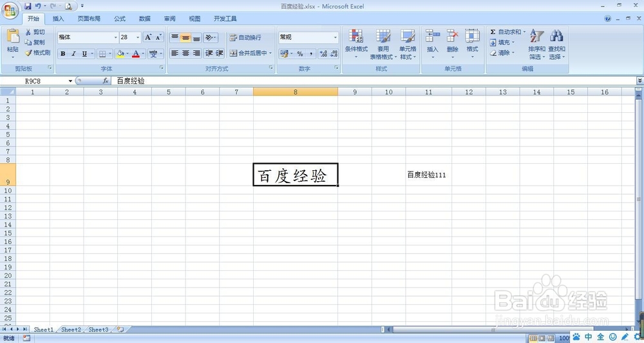This screenshot has height=343, width=644.
Task: Select cell containing 百度经验111
Action: (x=428, y=175)
